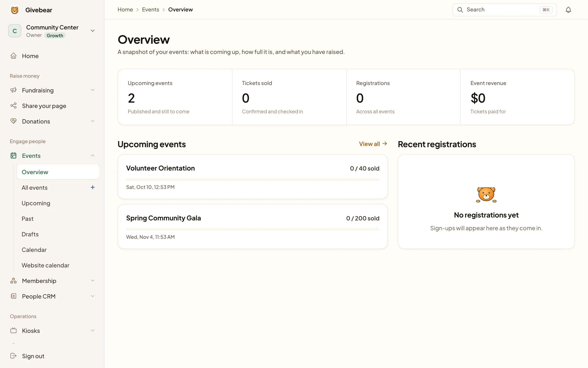Open All events in sidebar

tap(35, 188)
